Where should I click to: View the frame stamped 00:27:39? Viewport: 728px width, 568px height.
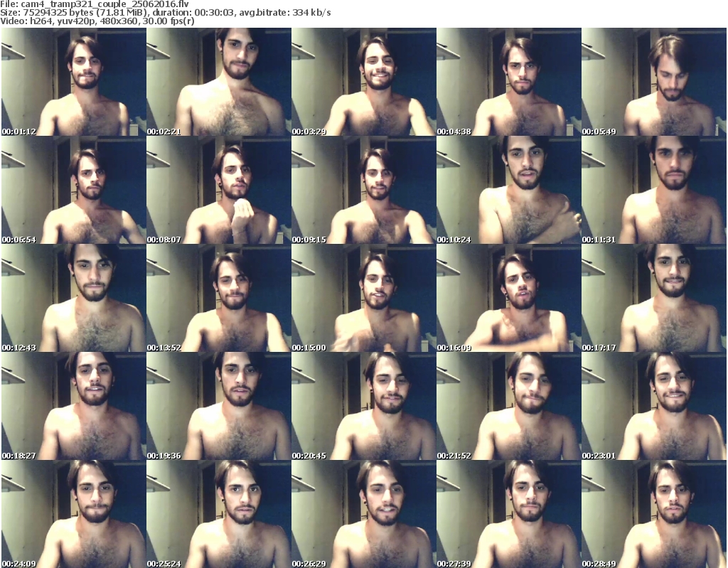(509, 514)
